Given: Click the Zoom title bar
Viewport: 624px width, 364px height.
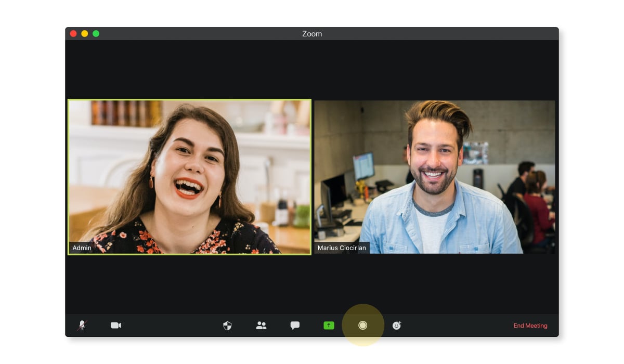Looking at the screenshot, I should (312, 33).
